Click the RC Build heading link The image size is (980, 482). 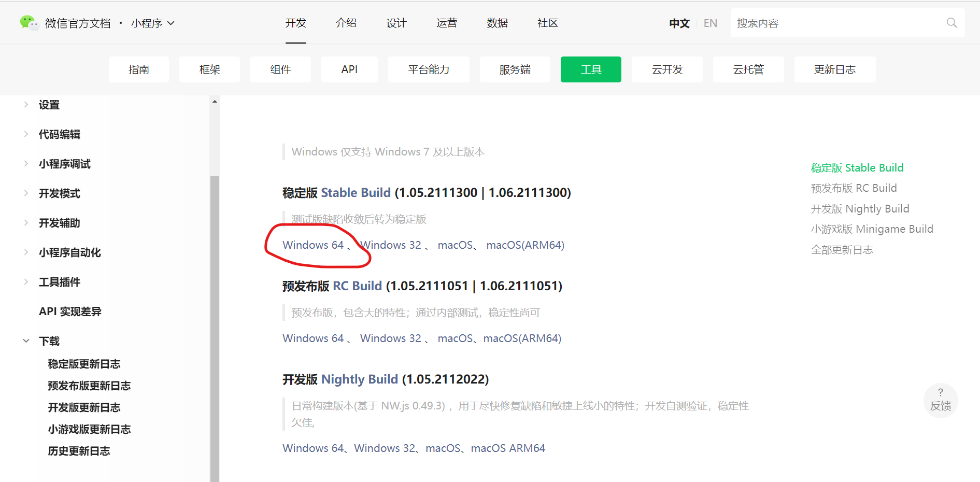358,286
